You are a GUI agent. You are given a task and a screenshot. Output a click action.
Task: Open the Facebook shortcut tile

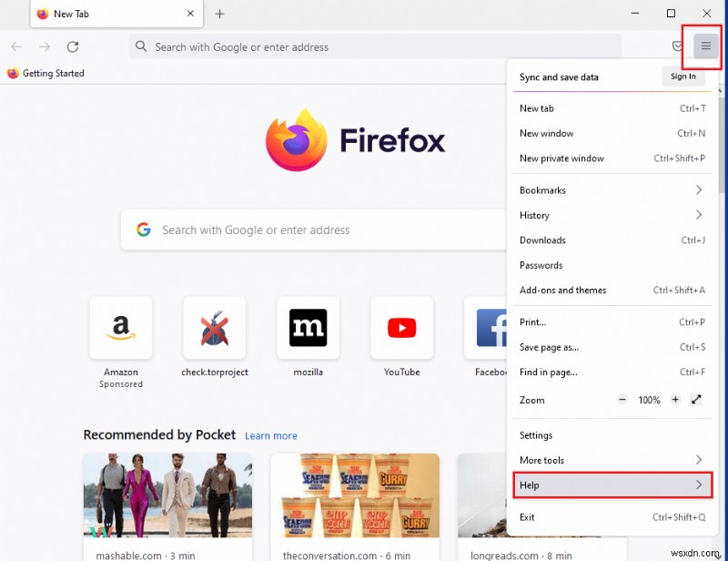[x=490, y=328]
